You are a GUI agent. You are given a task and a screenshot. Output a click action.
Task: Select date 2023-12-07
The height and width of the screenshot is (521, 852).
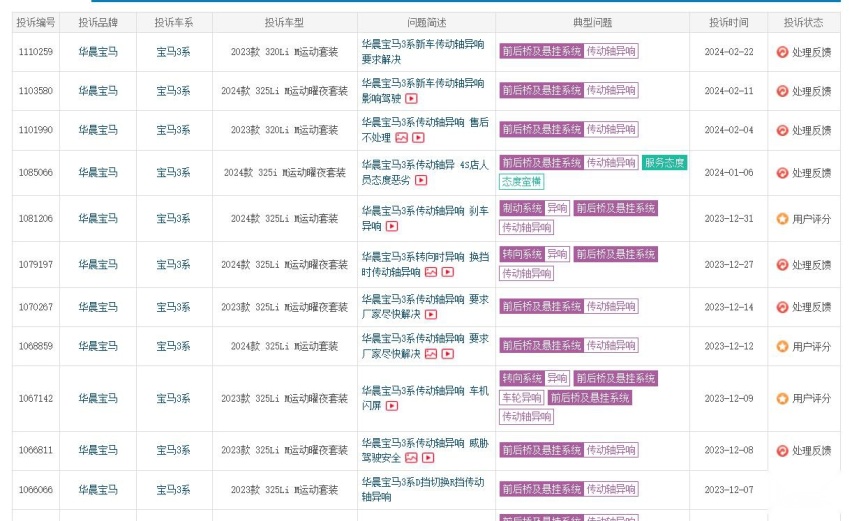point(729,489)
